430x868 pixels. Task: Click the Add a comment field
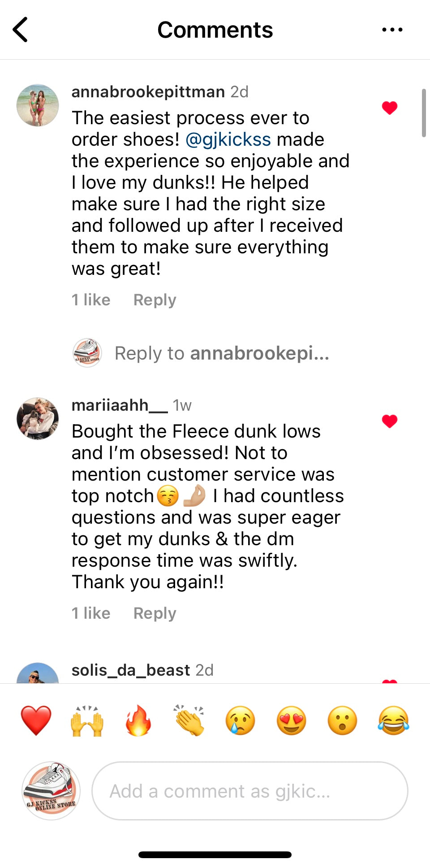249,791
